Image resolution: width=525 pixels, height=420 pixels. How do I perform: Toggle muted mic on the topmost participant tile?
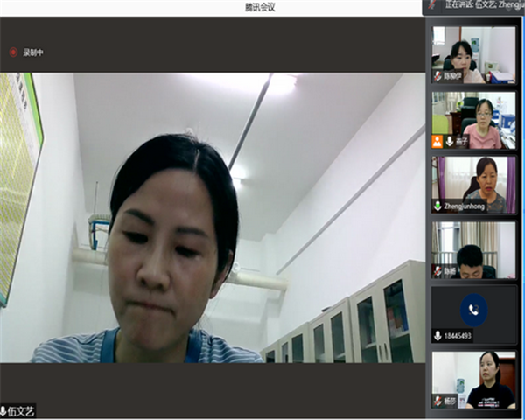[437, 76]
